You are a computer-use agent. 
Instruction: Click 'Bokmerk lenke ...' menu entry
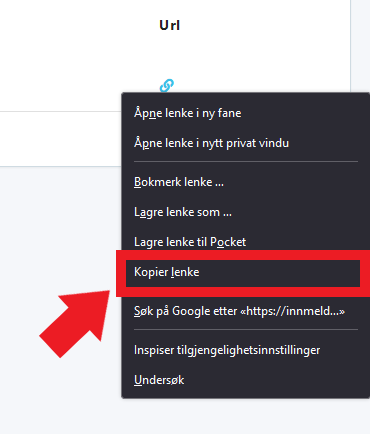point(246,182)
